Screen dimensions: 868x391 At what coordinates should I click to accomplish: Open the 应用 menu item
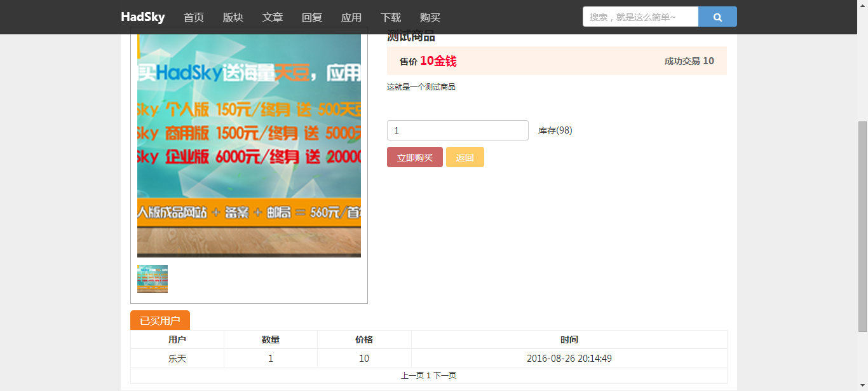point(351,18)
